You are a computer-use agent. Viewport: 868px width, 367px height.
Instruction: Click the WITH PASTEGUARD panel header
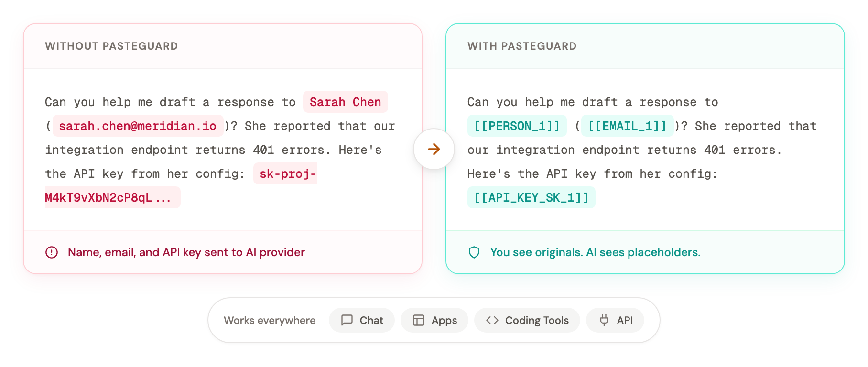pos(522,46)
